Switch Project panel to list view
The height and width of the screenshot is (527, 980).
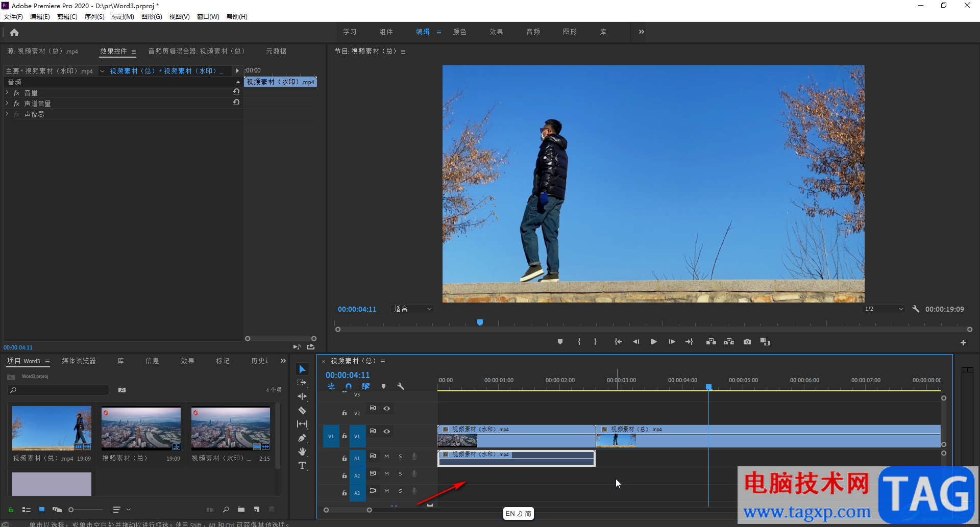[27, 509]
